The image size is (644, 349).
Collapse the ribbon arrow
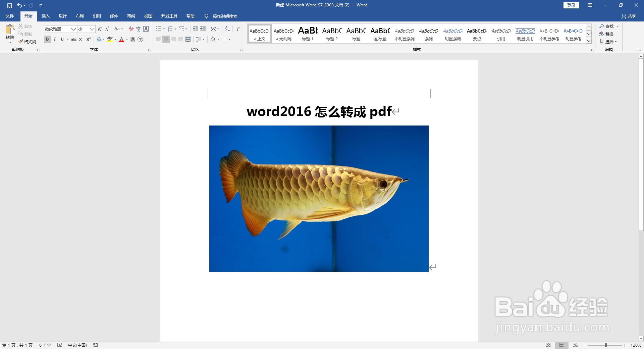639,50
